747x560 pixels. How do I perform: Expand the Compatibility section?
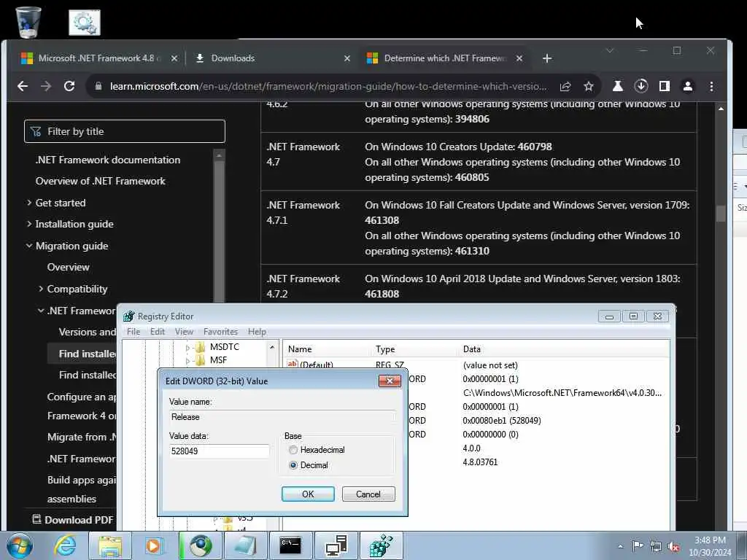point(41,289)
